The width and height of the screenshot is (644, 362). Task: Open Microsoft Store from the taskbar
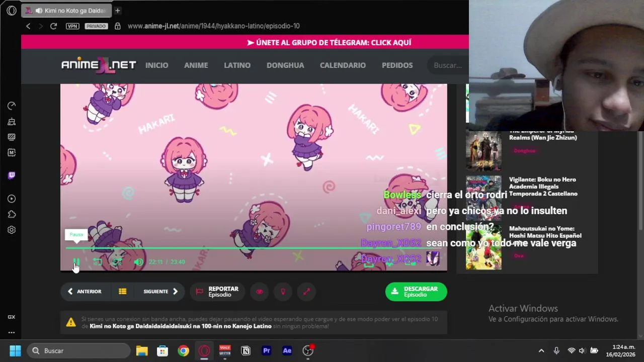[163, 351]
